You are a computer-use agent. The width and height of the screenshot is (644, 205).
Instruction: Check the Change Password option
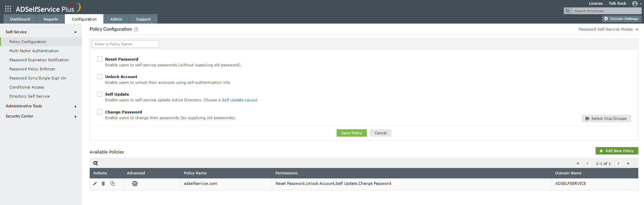(99, 112)
